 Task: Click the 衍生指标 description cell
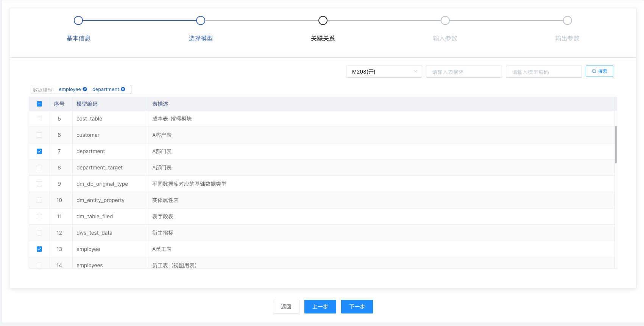pyautogui.click(x=381, y=233)
